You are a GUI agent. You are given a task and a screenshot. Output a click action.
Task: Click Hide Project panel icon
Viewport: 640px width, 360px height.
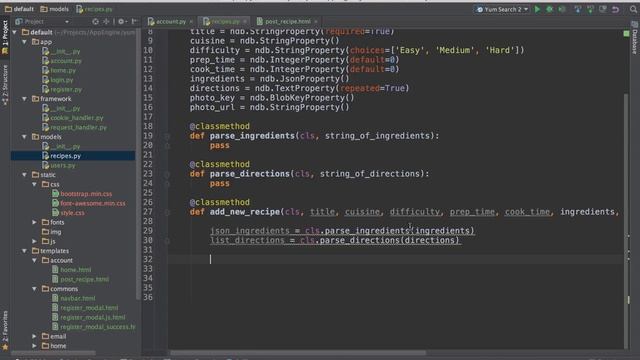(134, 21)
